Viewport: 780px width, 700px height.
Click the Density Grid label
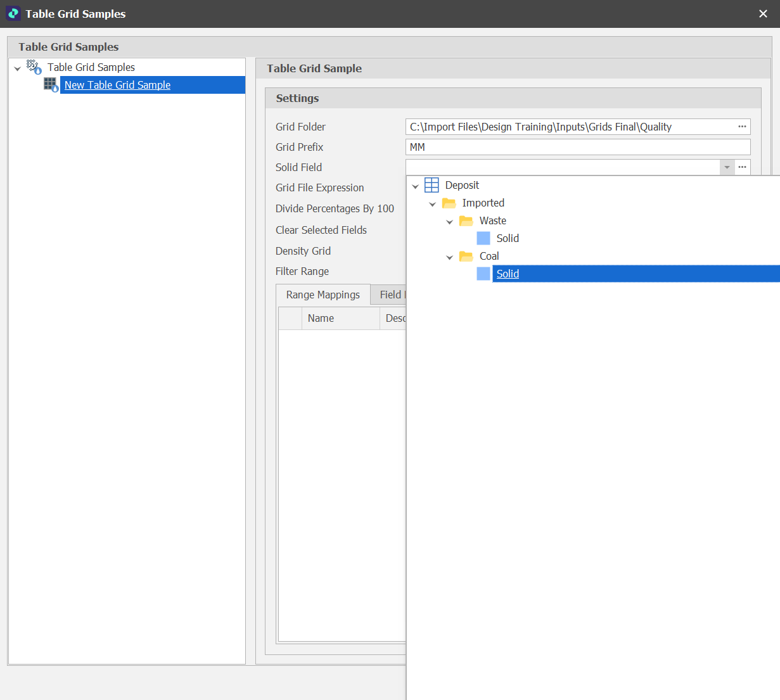pyautogui.click(x=303, y=251)
